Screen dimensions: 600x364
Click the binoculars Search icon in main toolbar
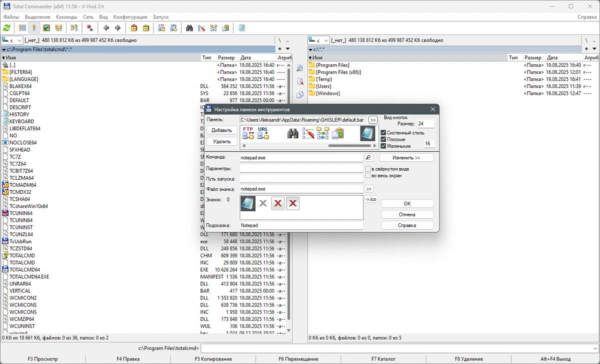click(x=189, y=28)
